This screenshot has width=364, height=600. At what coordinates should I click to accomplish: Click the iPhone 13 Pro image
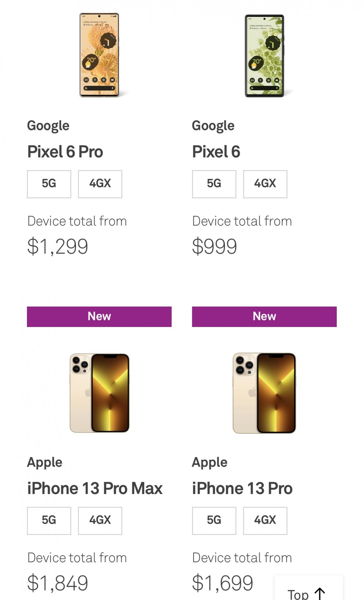[264, 393]
